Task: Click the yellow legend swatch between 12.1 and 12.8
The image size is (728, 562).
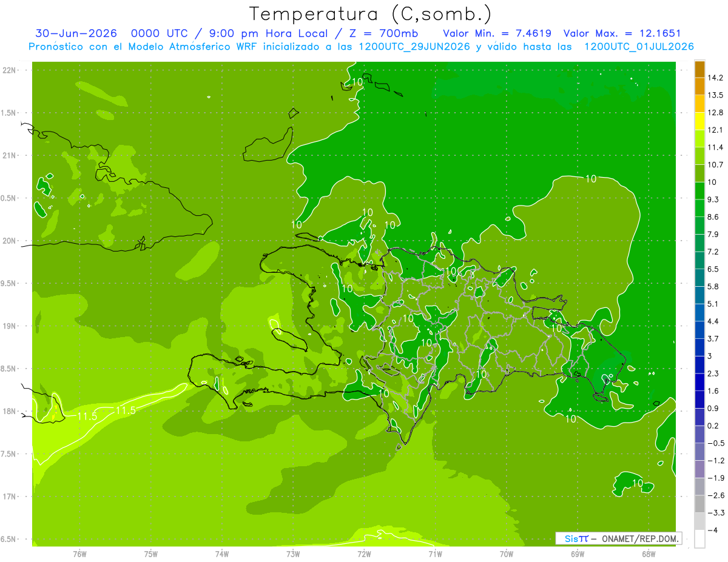Action: [x=699, y=121]
